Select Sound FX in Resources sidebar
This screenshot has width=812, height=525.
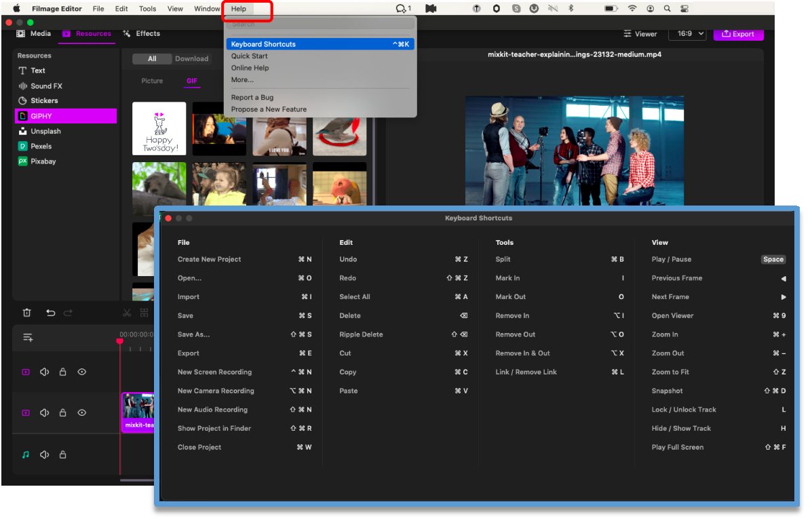45,86
